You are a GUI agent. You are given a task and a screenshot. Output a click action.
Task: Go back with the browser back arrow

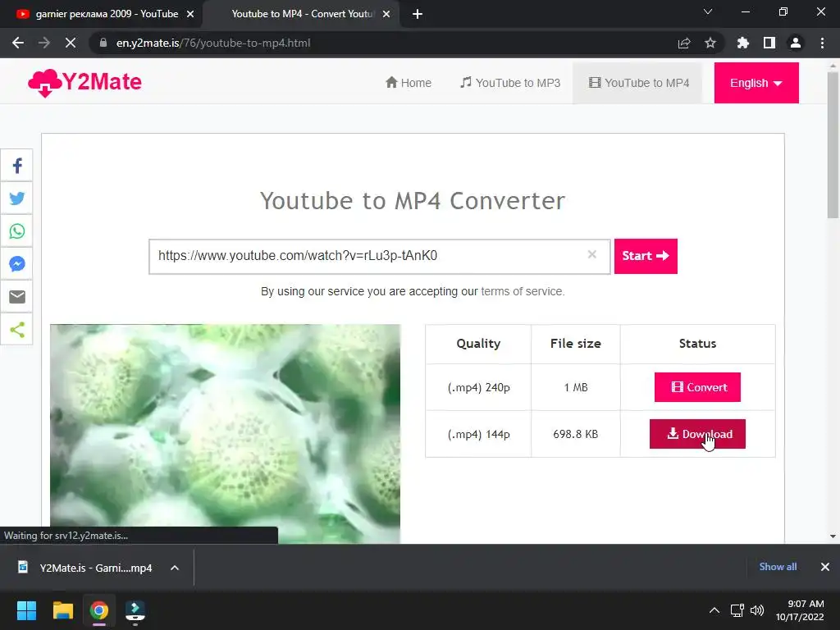18,43
